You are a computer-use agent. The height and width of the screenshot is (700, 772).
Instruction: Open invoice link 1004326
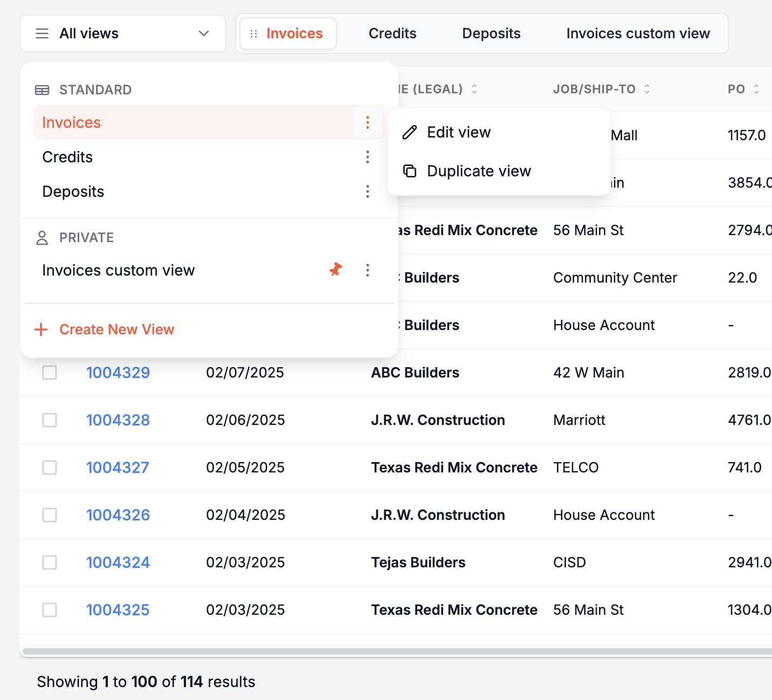[x=118, y=515]
